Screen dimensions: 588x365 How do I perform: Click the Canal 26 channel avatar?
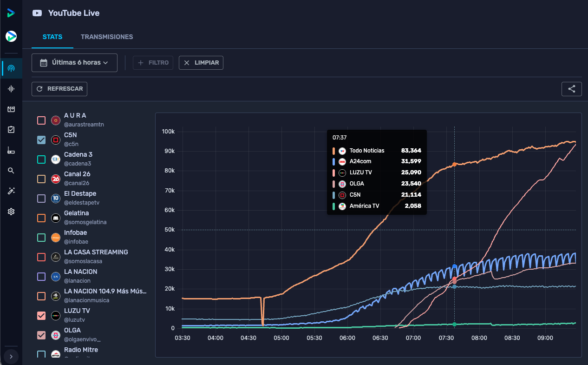tap(56, 179)
